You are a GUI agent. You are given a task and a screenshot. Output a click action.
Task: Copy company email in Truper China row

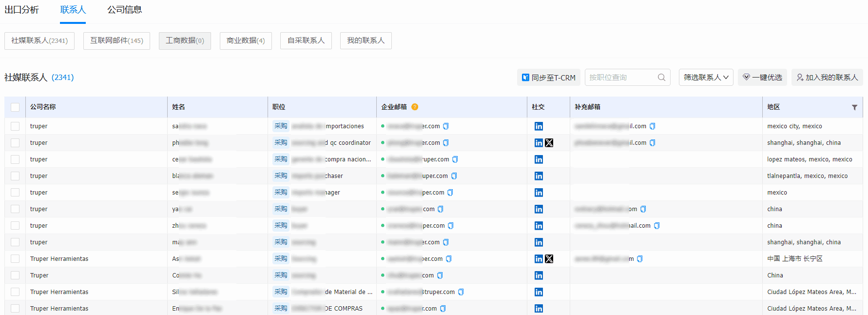pyautogui.click(x=440, y=276)
